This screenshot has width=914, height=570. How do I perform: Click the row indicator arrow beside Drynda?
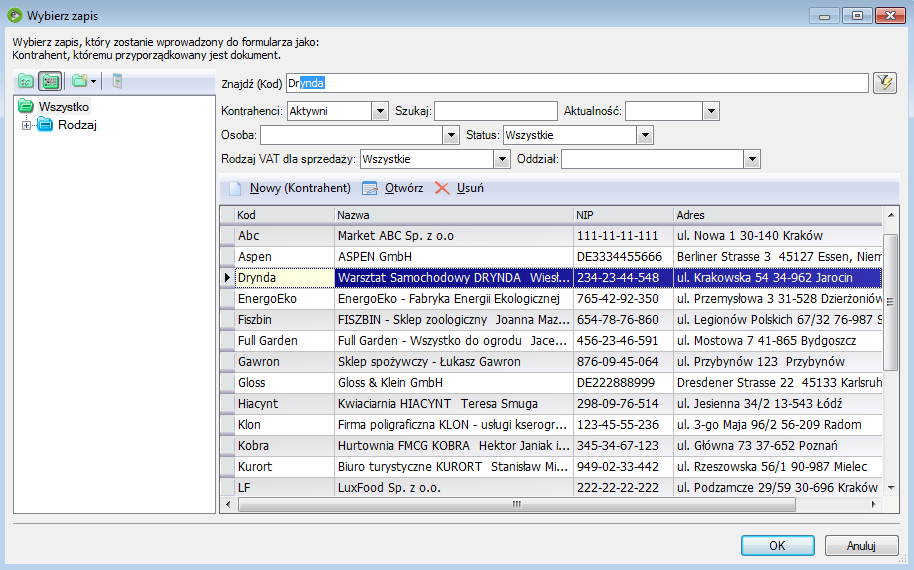(227, 277)
